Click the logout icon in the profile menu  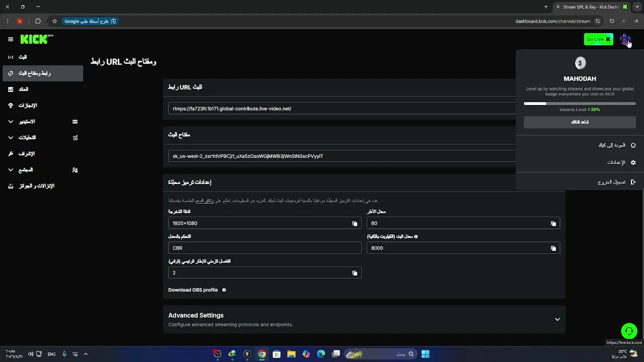[x=633, y=182]
